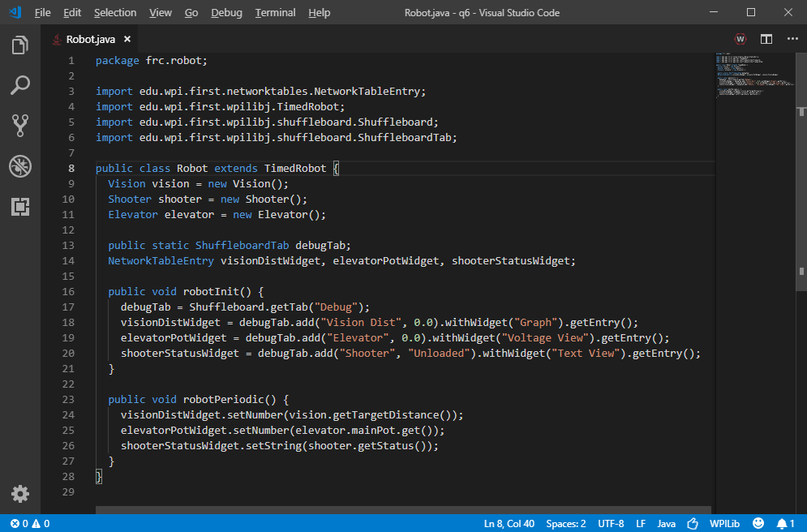Open the errors indicator in the status bar
Image resolution: width=807 pixels, height=532 pixels.
coord(19,524)
